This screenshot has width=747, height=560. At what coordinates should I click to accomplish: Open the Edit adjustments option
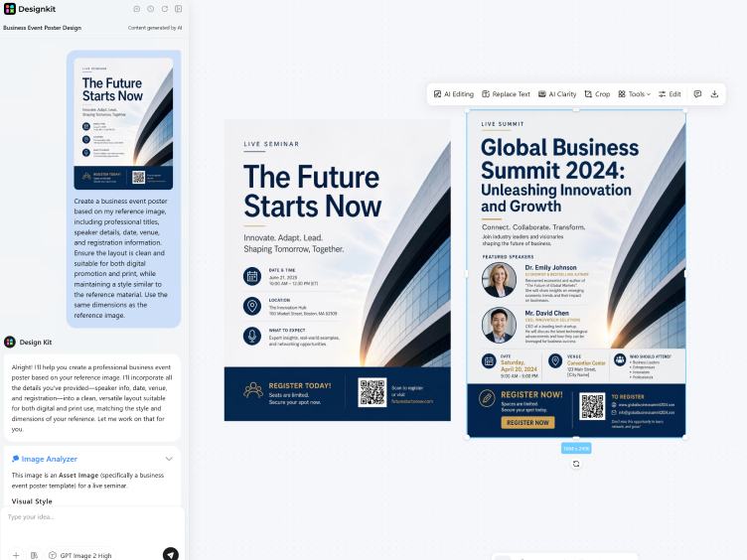point(670,94)
